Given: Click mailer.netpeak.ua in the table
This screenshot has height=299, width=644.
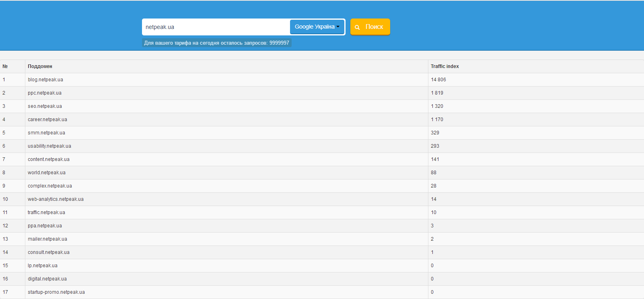Looking at the screenshot, I should [x=47, y=239].
